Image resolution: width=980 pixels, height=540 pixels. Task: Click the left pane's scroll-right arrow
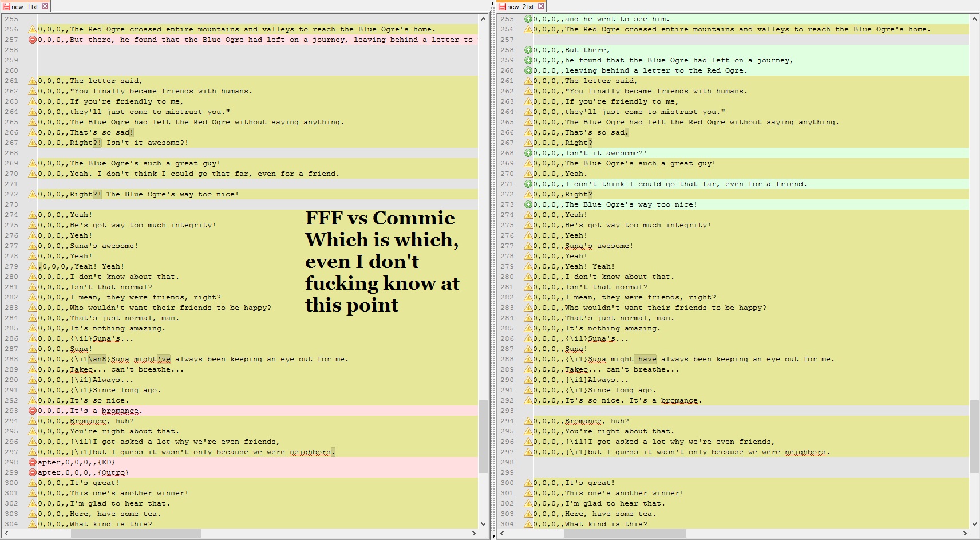[473, 533]
